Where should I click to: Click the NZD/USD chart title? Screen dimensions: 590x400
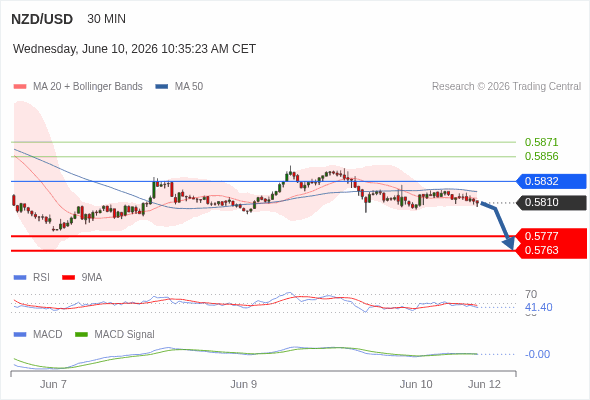click(42, 19)
